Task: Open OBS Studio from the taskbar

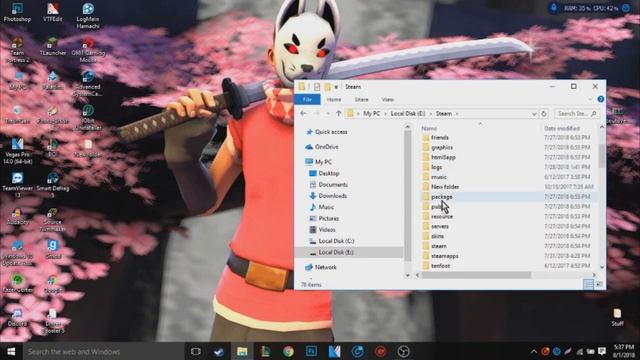Action: point(403,351)
